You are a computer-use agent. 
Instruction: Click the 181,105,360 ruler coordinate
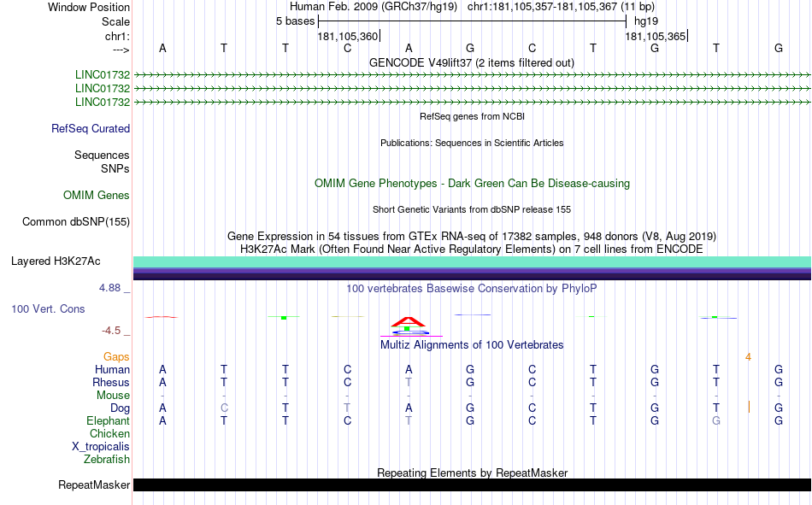point(348,36)
